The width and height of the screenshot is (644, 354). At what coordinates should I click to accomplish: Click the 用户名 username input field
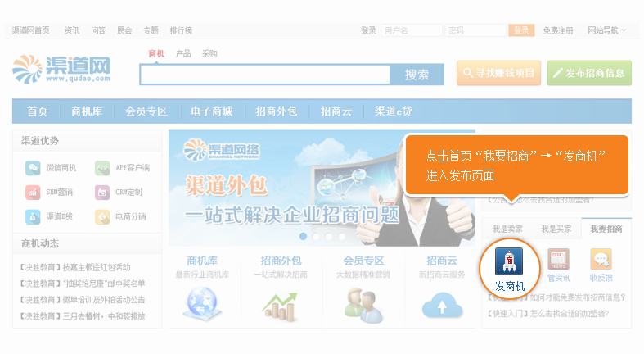[412, 30]
